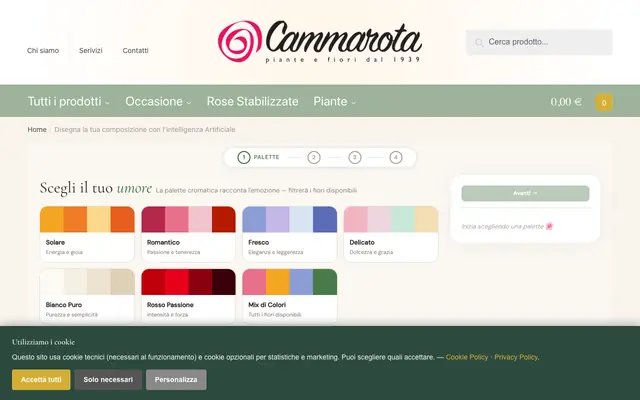Click the 0,00 € cart total
640x400 pixels.
pyautogui.click(x=566, y=102)
